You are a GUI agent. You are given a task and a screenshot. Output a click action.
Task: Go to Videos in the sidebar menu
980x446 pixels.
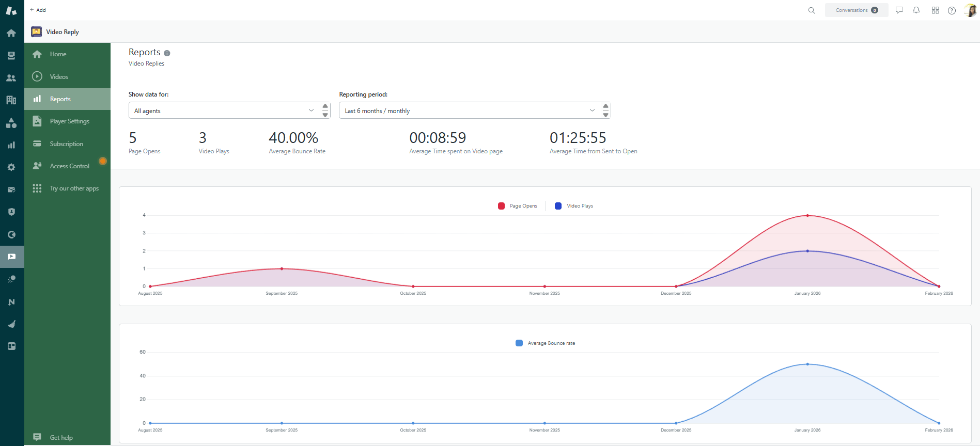click(x=59, y=77)
